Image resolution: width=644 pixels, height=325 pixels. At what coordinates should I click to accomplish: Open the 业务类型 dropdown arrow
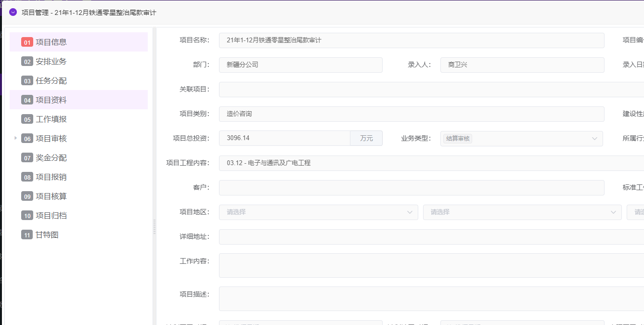[594, 139]
